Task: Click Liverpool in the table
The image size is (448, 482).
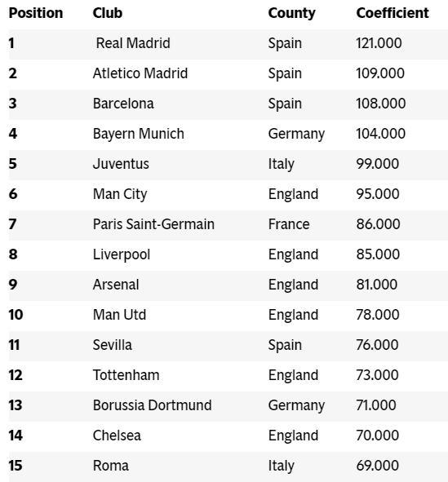Action: [x=122, y=254]
